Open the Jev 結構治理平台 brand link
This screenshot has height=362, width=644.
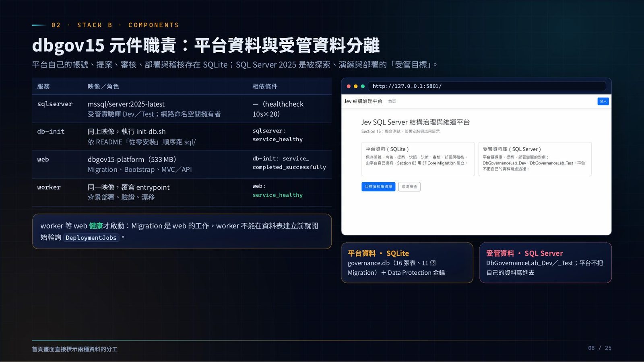point(363,101)
